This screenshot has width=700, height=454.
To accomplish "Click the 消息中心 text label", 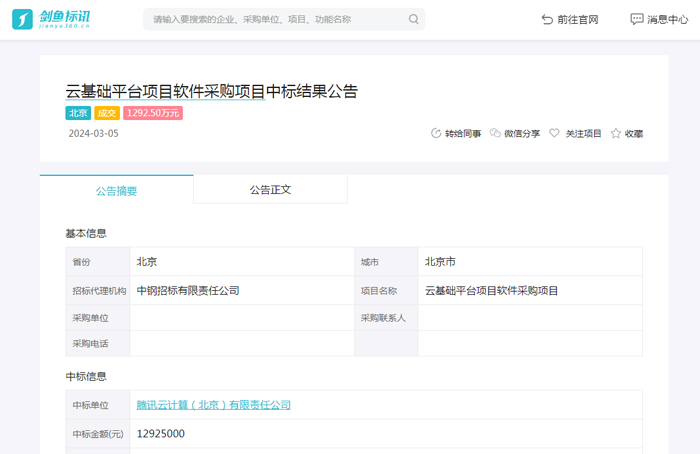I will [x=667, y=20].
